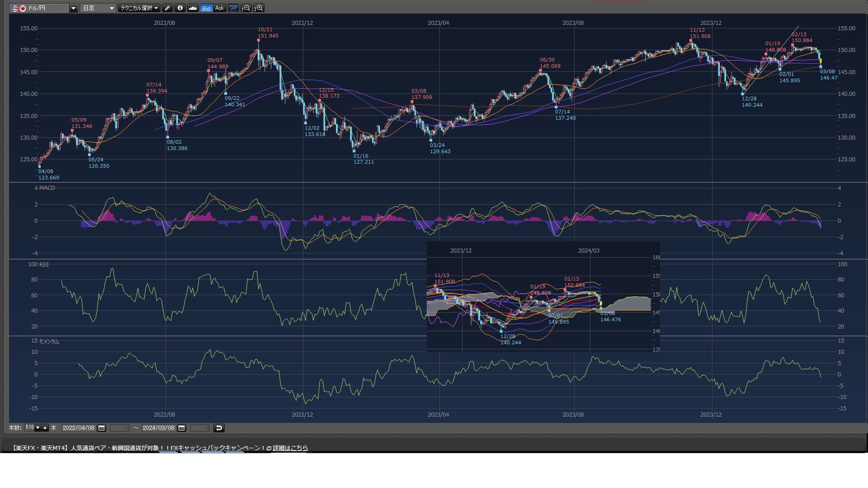Zoom out the chart vertically
The image size is (868, 488).
point(246,8)
